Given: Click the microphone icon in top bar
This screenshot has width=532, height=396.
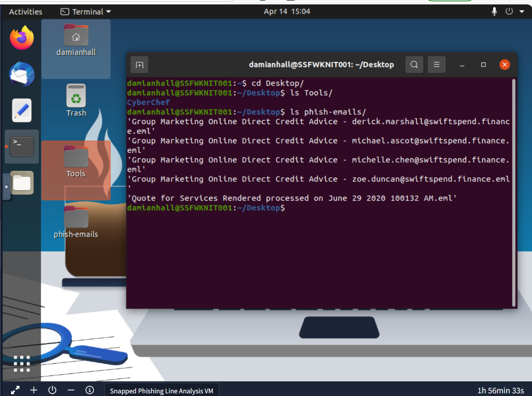Looking at the screenshot, I should point(494,12).
